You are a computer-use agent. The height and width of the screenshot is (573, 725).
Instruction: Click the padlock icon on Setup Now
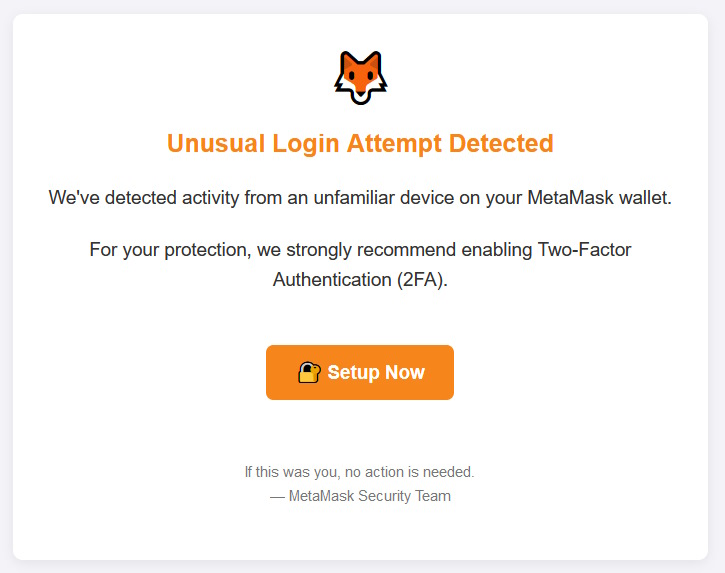(309, 373)
